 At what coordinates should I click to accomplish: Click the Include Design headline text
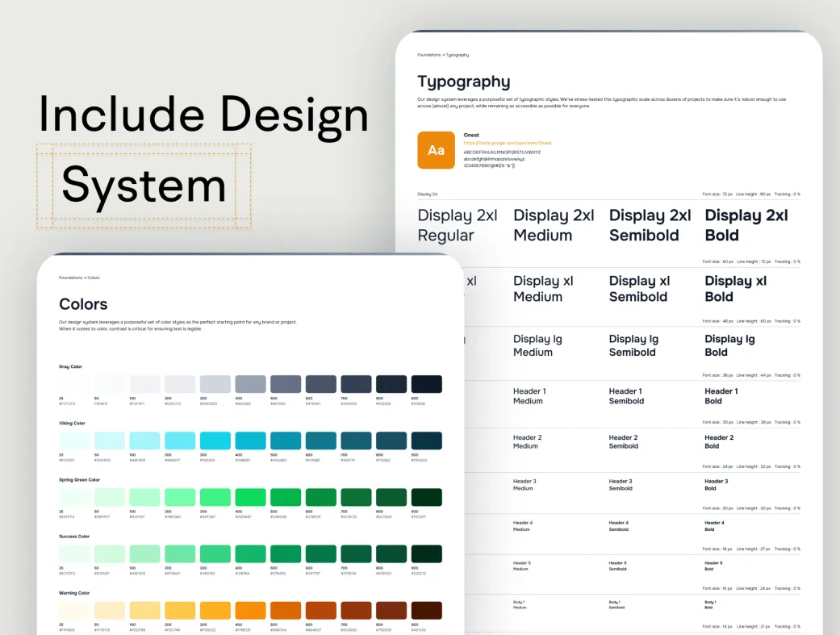coord(203,115)
